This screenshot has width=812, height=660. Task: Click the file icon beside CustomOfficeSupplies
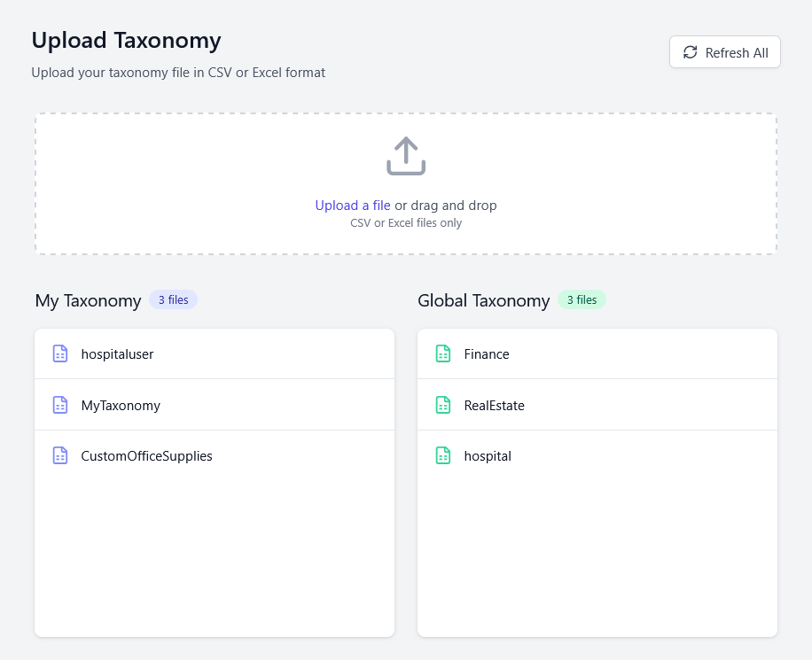pos(60,456)
